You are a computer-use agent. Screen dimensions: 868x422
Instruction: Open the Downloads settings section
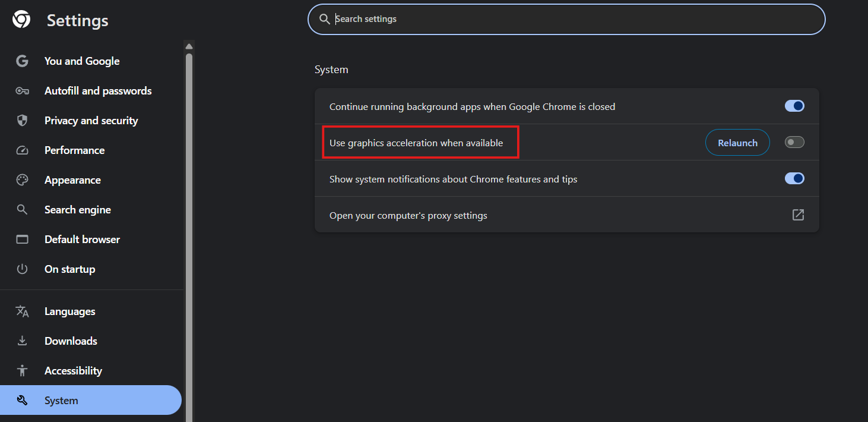point(71,341)
